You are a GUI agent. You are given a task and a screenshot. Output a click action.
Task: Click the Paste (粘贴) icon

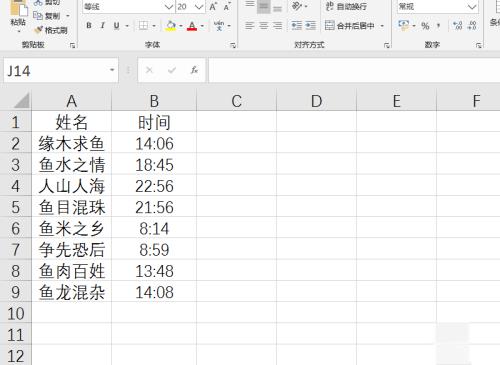click(18, 8)
